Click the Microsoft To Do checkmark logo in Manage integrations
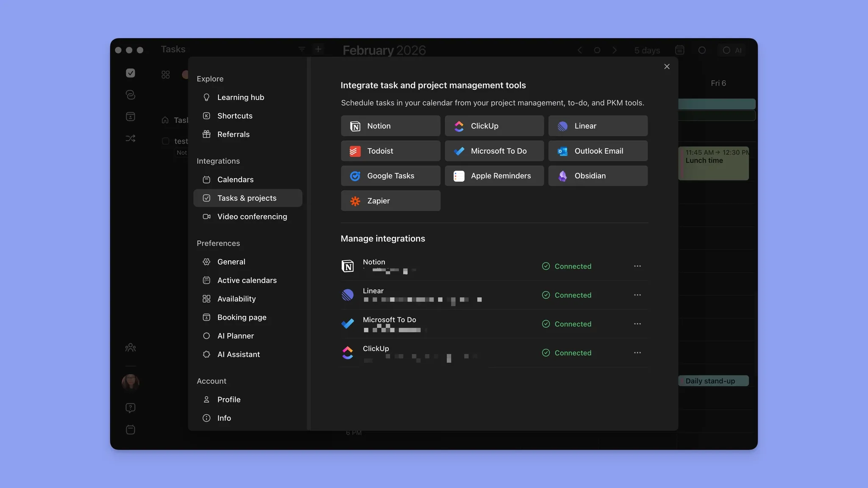The width and height of the screenshot is (868, 488). 348,324
